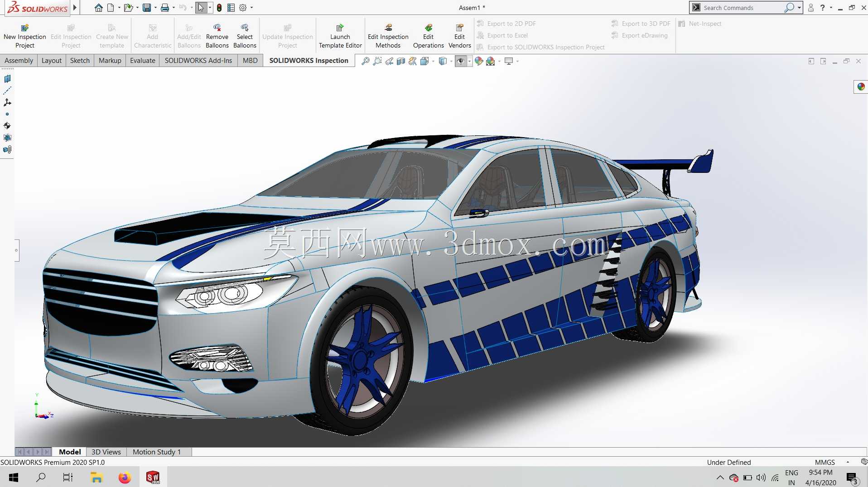Image resolution: width=868 pixels, height=487 pixels.
Task: Switch to the Evaluate tab
Action: pyautogui.click(x=142, y=61)
